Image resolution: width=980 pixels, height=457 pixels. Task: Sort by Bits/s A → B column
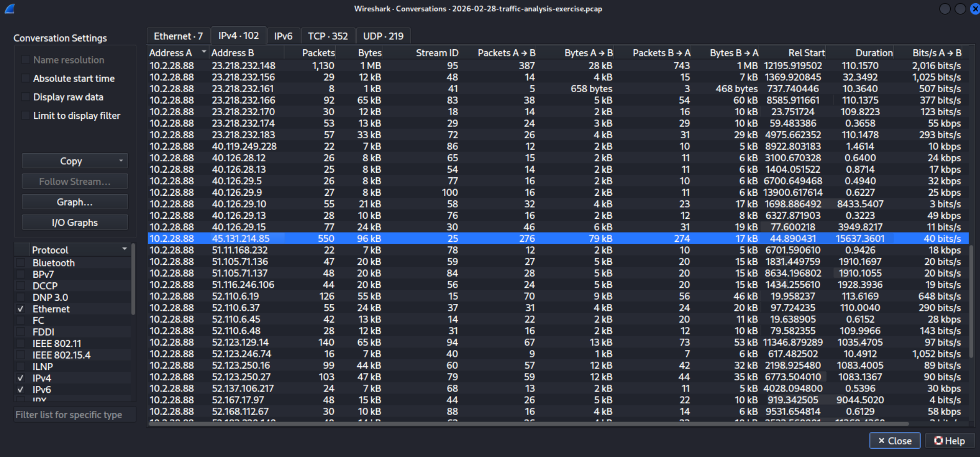(929, 53)
